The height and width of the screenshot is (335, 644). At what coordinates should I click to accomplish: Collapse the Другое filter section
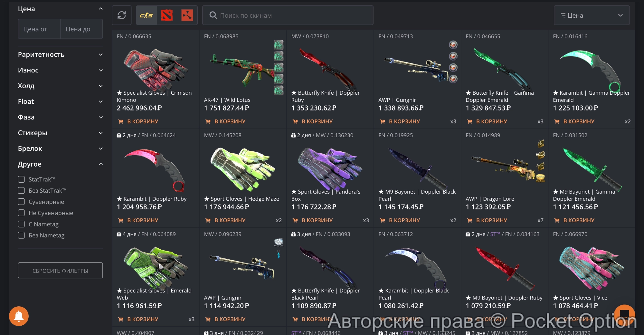(x=61, y=164)
